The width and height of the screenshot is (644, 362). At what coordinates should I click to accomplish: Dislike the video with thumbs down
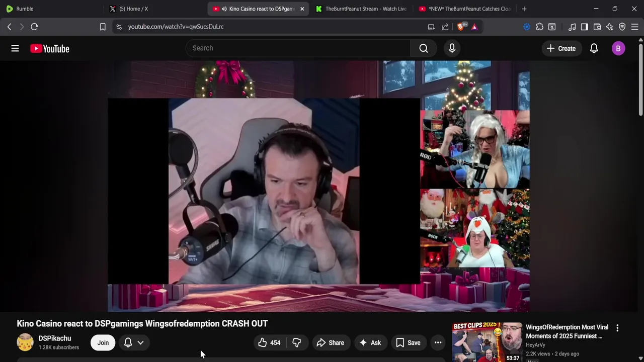[x=297, y=343]
